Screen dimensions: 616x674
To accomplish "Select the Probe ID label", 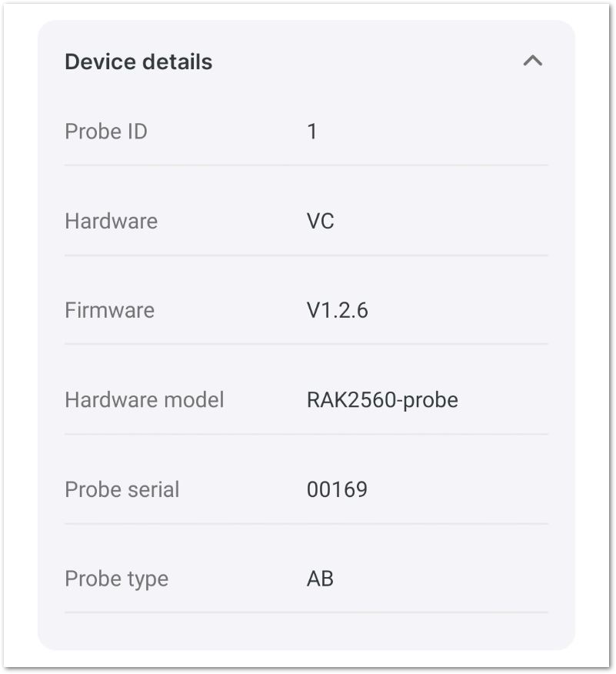I will point(106,131).
